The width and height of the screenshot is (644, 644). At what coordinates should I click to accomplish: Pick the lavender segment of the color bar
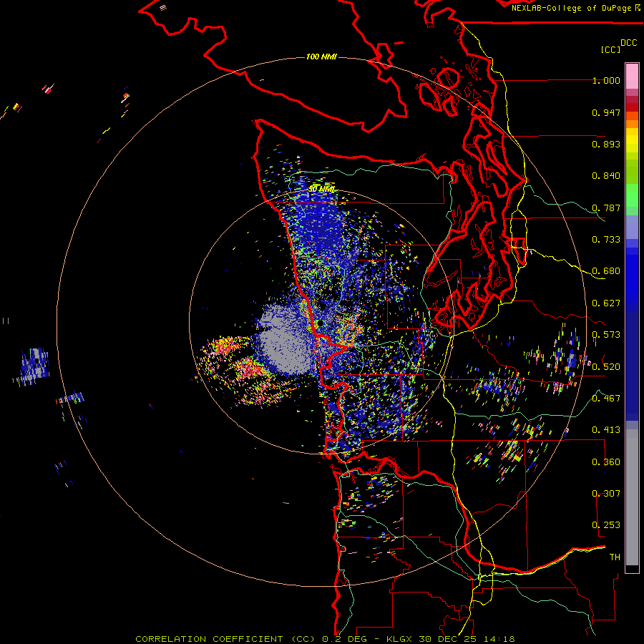632,227
